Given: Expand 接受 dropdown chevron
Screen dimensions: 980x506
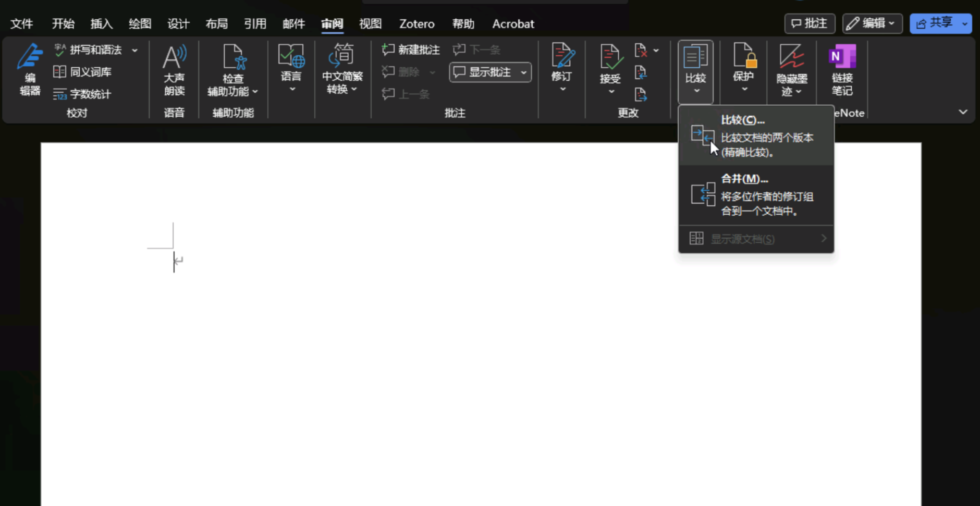Looking at the screenshot, I should coord(611,92).
